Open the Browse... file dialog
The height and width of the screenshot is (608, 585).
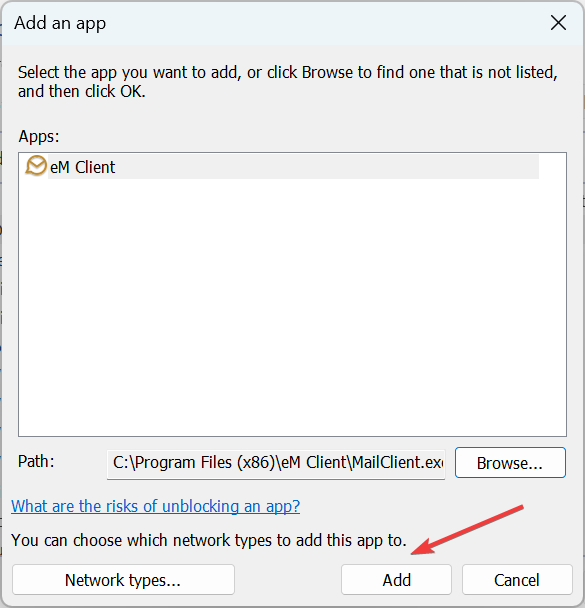510,463
